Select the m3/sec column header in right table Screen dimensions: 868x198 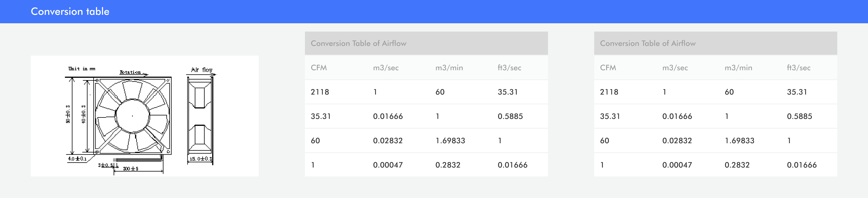675,67
